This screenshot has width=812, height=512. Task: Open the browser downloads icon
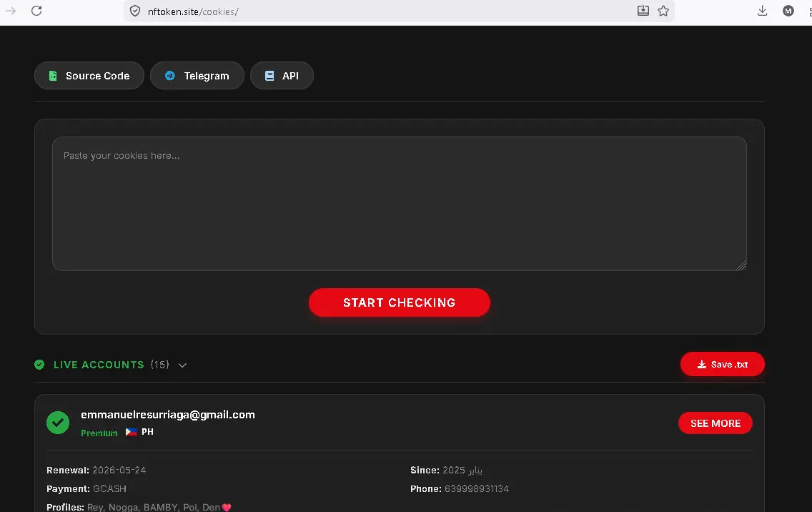(x=762, y=11)
